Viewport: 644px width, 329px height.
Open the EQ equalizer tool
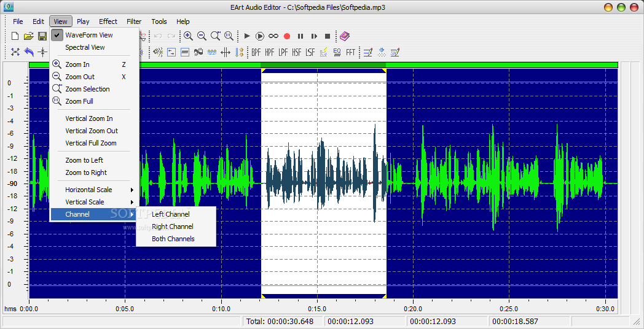337,52
